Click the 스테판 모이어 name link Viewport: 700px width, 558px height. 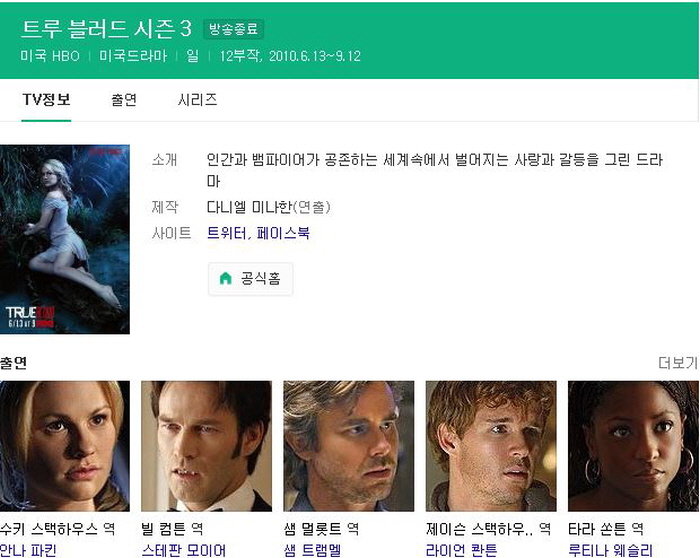click(x=183, y=550)
